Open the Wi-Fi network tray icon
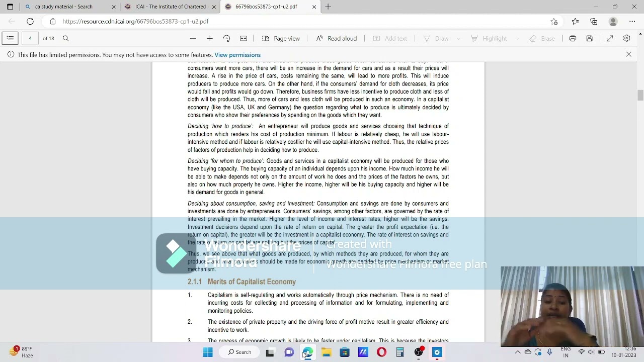The height and width of the screenshot is (362, 644). [x=582, y=352]
